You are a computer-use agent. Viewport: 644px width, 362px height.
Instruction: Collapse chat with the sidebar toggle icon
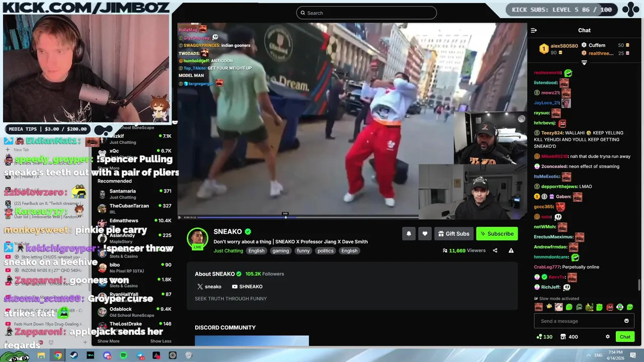(x=534, y=30)
